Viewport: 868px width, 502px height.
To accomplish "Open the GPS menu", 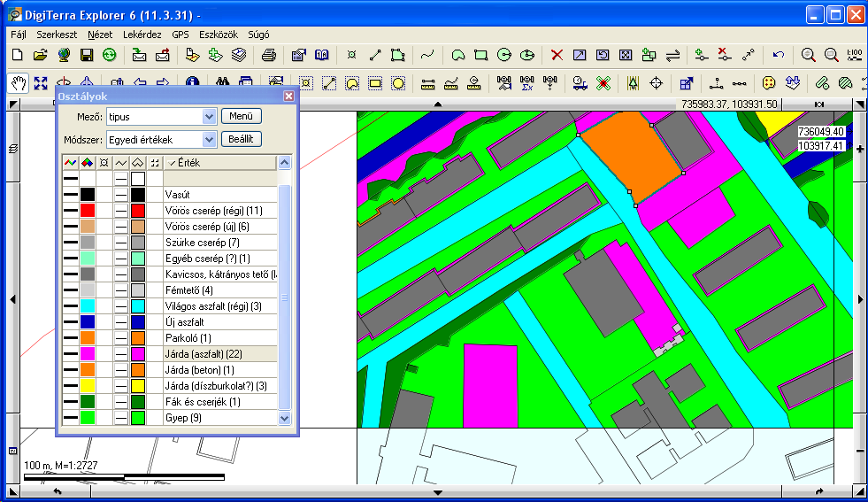I will click(x=181, y=35).
